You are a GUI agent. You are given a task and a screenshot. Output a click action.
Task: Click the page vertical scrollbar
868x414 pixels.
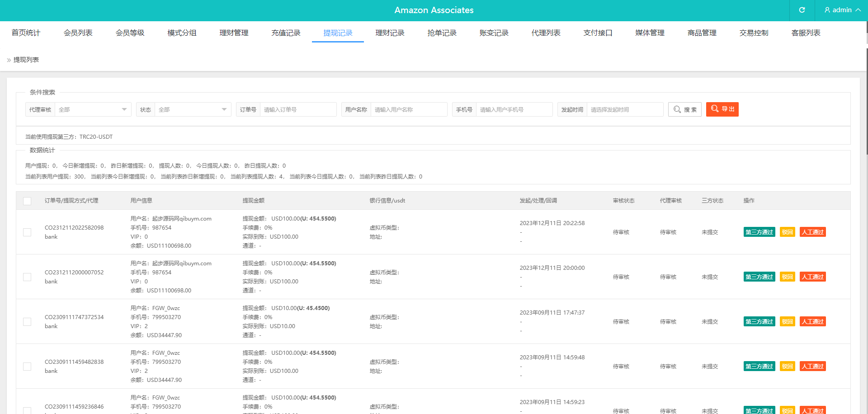click(x=866, y=90)
